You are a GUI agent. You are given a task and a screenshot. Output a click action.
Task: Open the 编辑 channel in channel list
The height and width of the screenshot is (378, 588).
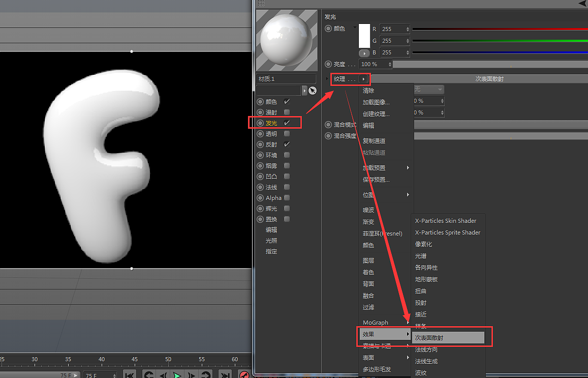coord(271,230)
